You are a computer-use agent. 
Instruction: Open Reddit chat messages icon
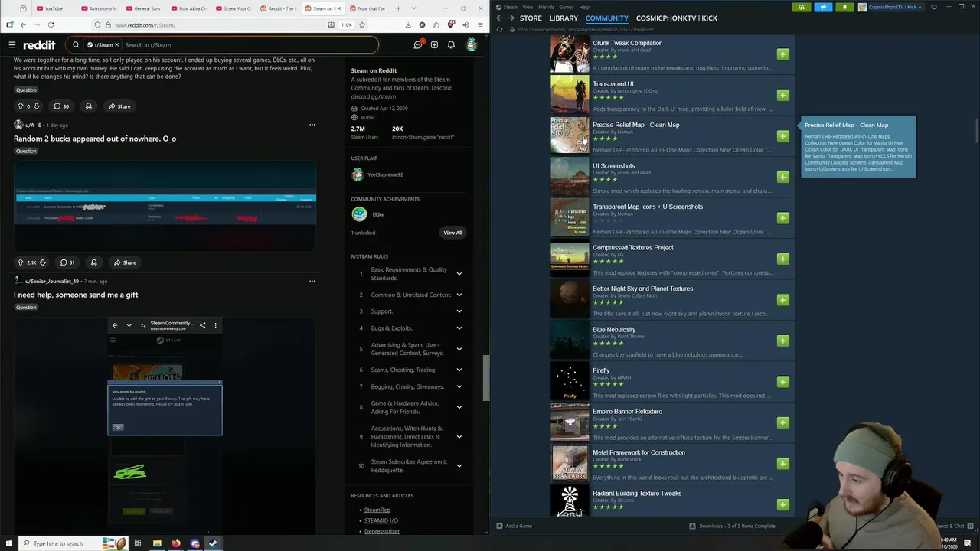pos(417,45)
